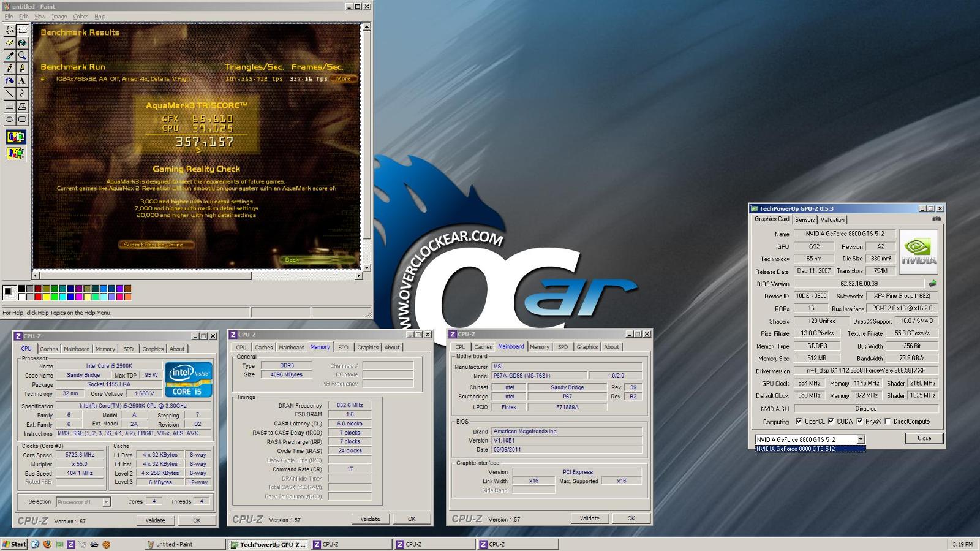Open SPD tab in the memory CPU-Z window
The width and height of the screenshot is (980, 551).
[343, 348]
